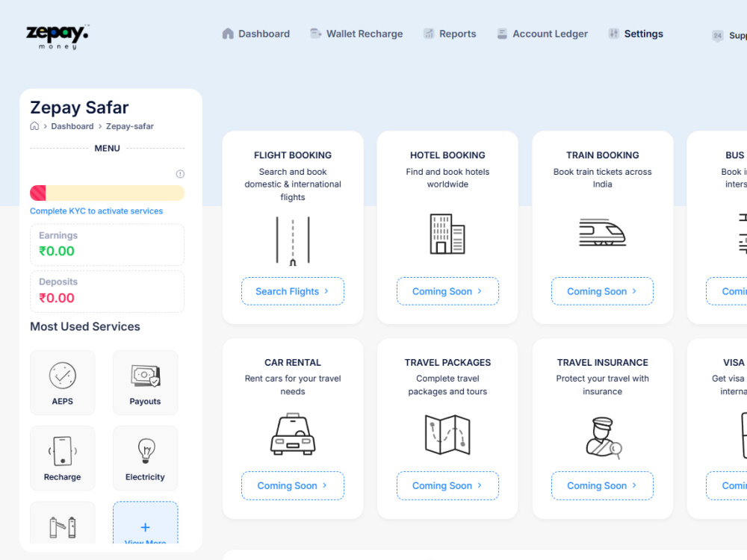
Task: Click the Earnings ₹0.00 card
Action: 107,244
